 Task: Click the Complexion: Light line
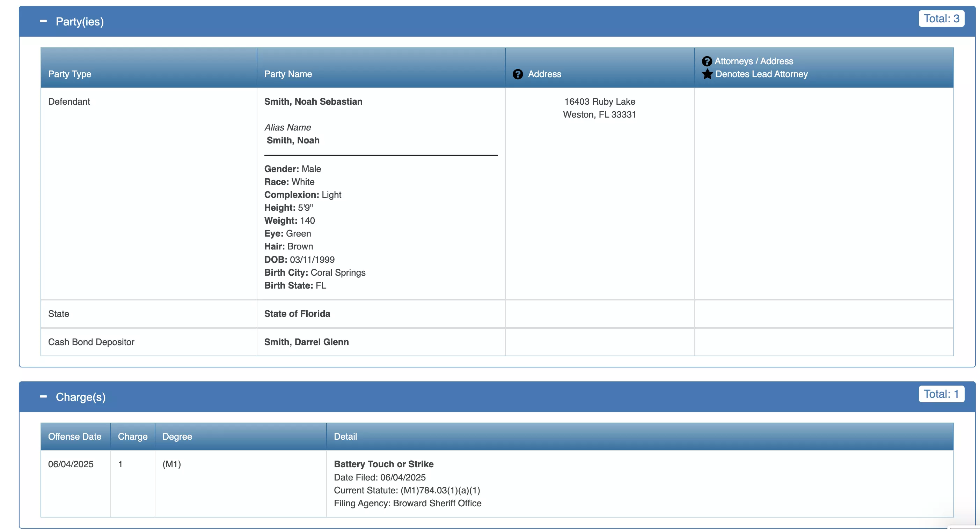[x=303, y=195]
